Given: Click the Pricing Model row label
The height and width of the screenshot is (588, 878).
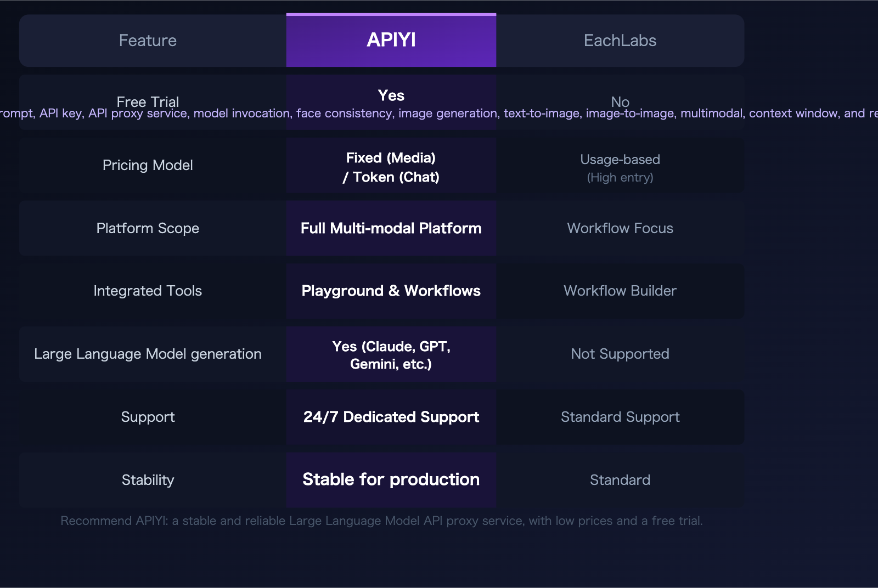Looking at the screenshot, I should coord(148,165).
